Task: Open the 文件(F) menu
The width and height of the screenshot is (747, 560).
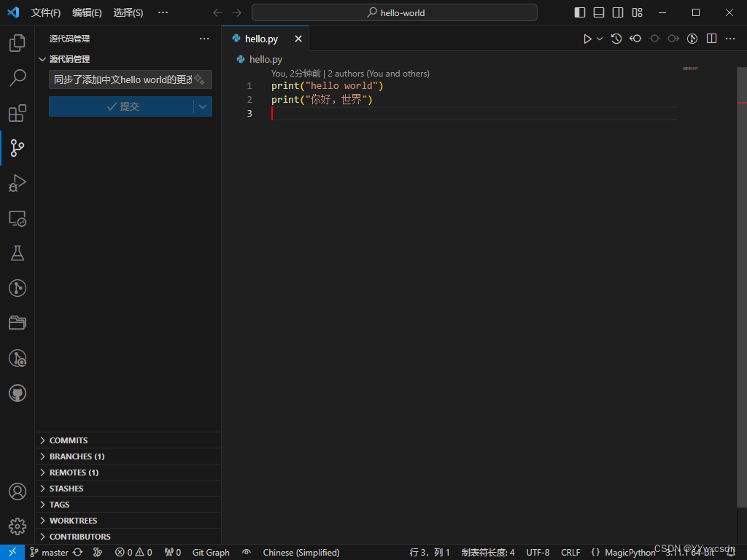Action: [x=46, y=13]
